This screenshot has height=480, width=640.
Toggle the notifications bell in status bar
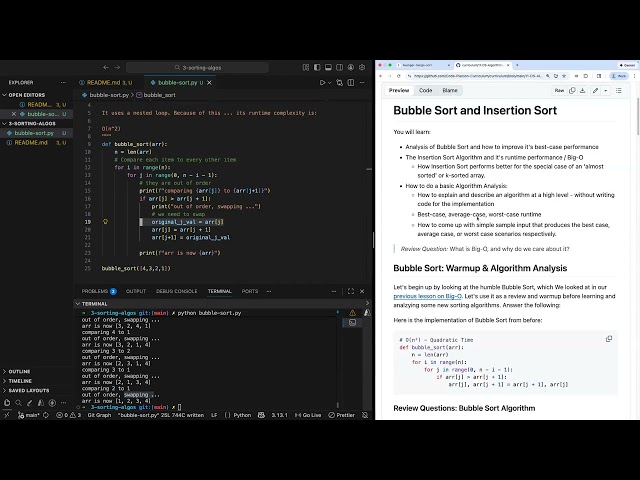click(365, 415)
